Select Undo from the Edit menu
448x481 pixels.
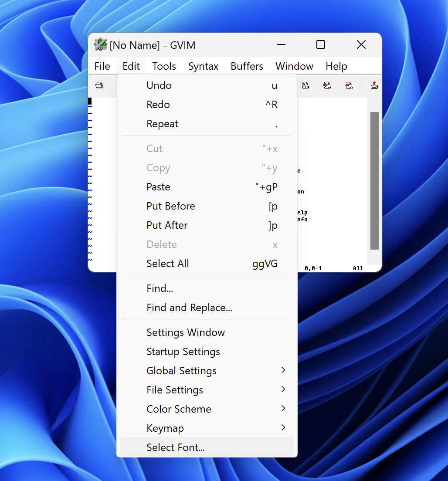(159, 85)
